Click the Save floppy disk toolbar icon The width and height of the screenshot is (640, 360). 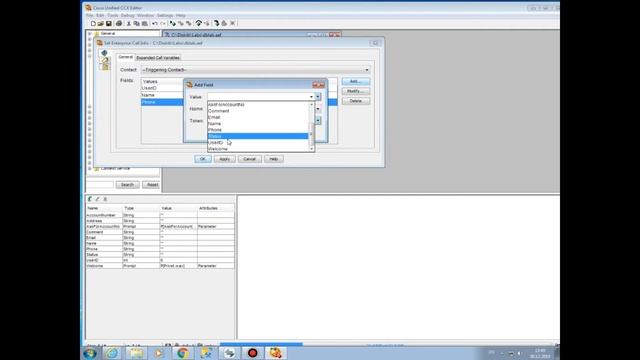[109, 24]
